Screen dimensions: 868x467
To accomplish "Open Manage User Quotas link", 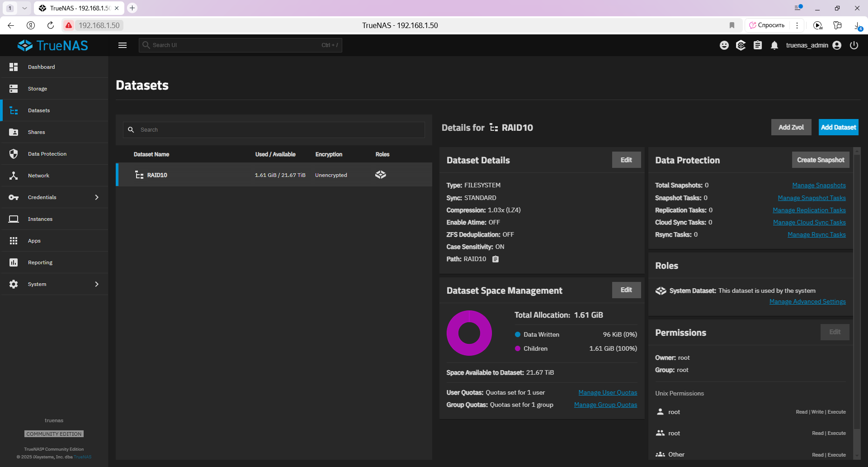I will tap(608, 393).
